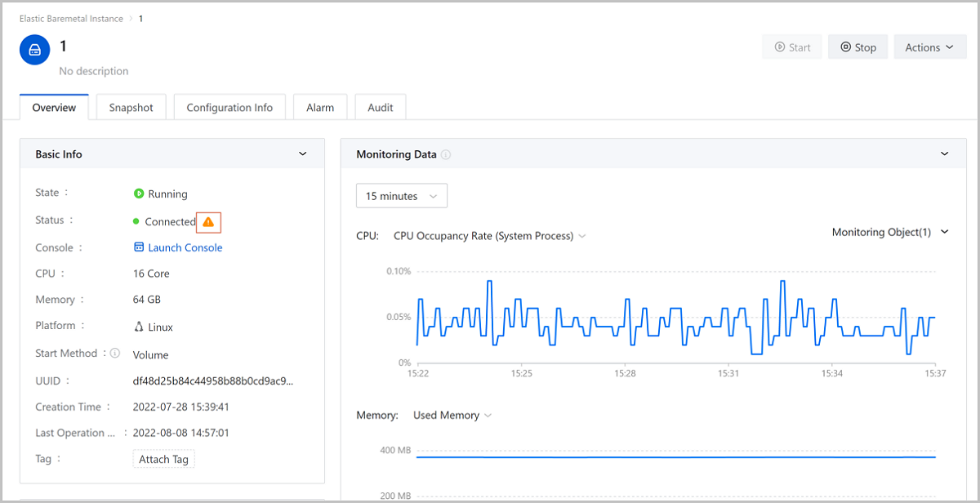Click the blue baremetal instance avatar icon

tap(34, 50)
